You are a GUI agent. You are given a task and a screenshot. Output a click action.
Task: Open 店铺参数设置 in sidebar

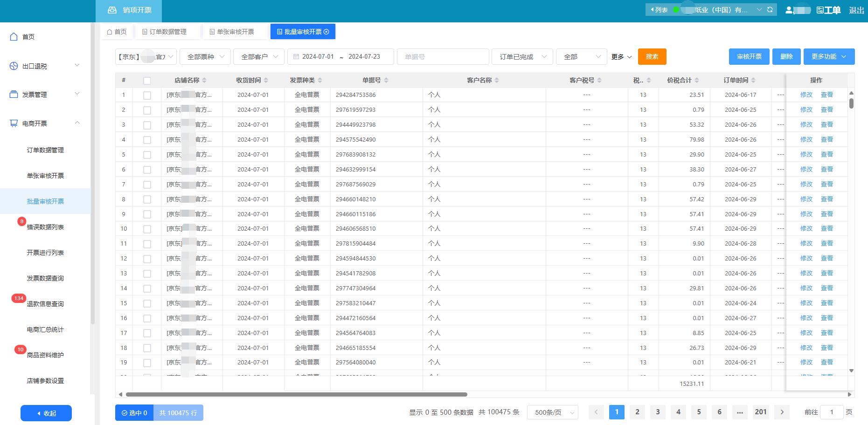tap(45, 381)
